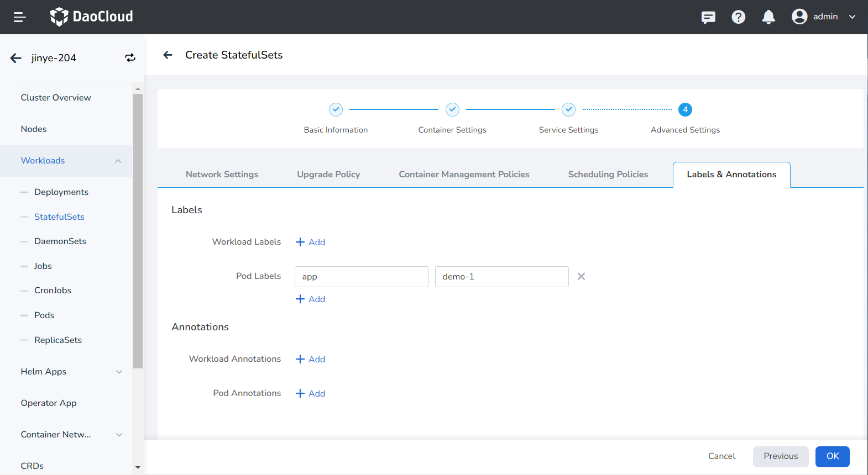868x475 pixels.
Task: Click the pod label value field demo-1
Action: [501, 277]
